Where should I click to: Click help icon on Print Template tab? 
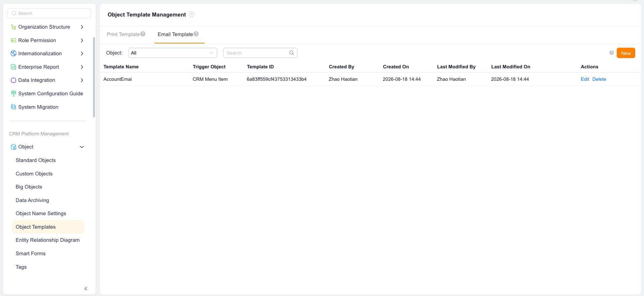143,34
